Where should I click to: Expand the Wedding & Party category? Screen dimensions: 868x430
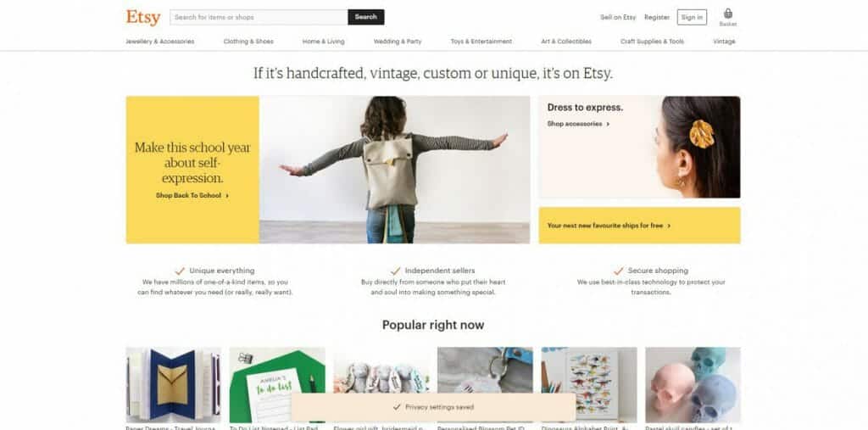tap(398, 42)
